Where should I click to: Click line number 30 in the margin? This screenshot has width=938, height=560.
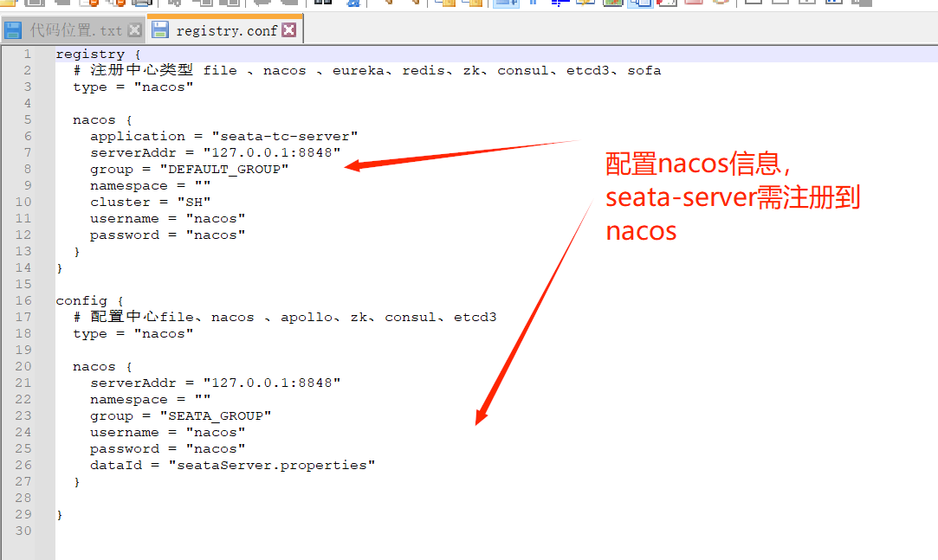(23, 531)
